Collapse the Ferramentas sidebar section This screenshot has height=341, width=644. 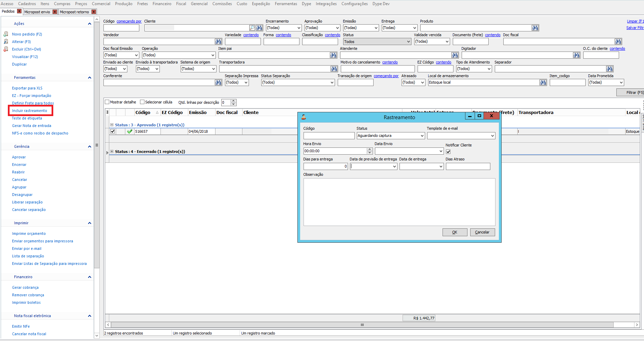point(89,77)
